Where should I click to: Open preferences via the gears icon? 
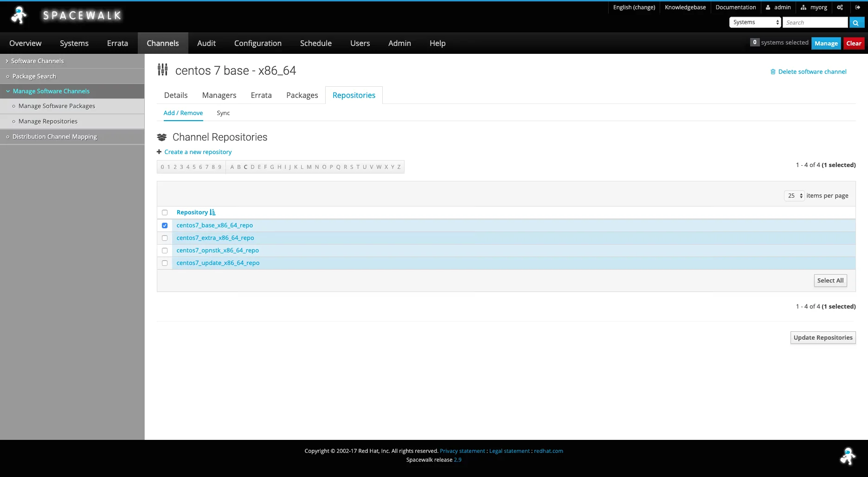pyautogui.click(x=840, y=7)
